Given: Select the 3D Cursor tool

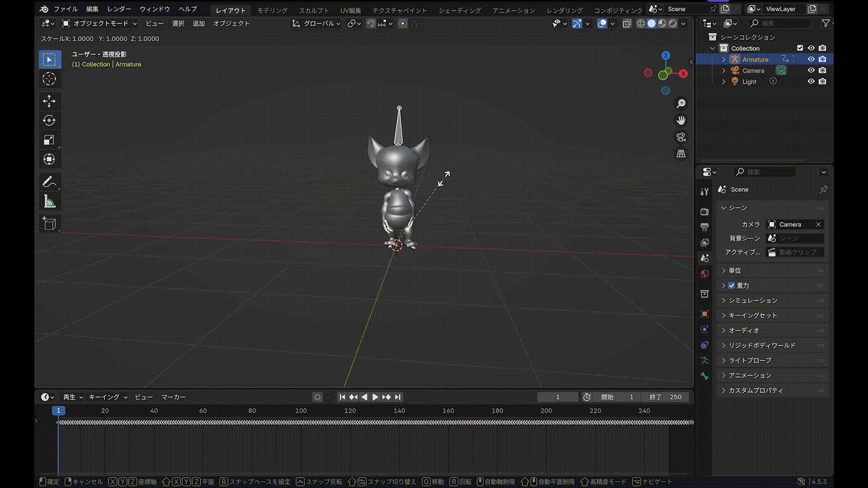Looking at the screenshot, I should (49, 79).
